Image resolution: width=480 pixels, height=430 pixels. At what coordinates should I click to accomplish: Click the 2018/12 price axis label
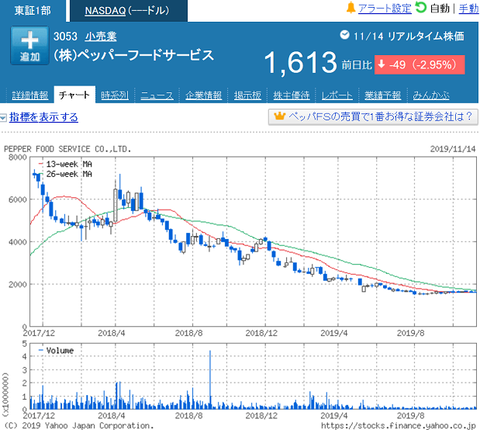[x=261, y=333]
